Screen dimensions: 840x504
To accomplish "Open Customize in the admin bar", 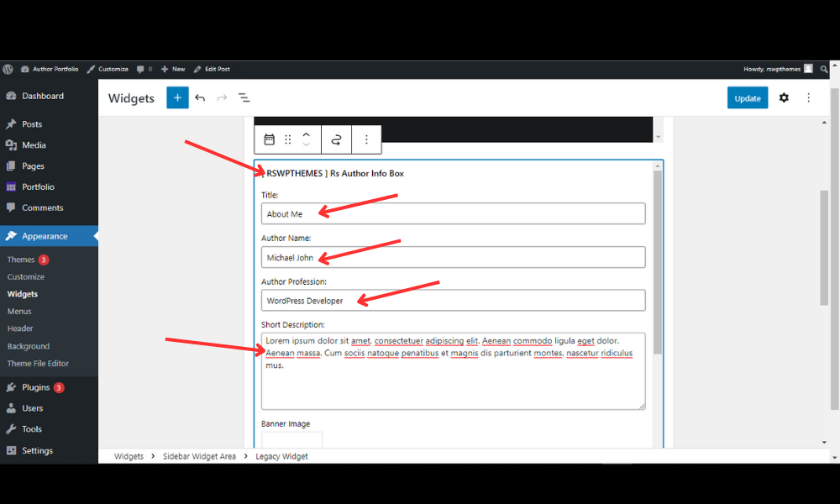I will pyautogui.click(x=108, y=69).
